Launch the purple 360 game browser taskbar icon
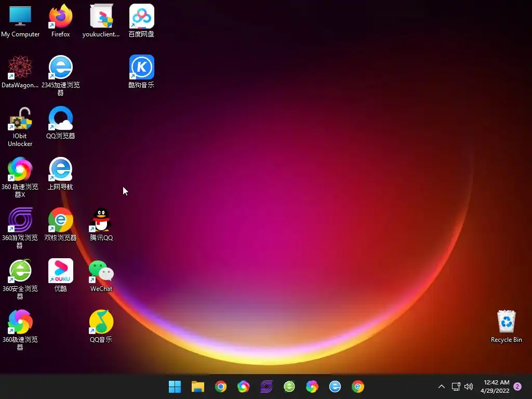The height and width of the screenshot is (399, 532). pyautogui.click(x=267, y=387)
